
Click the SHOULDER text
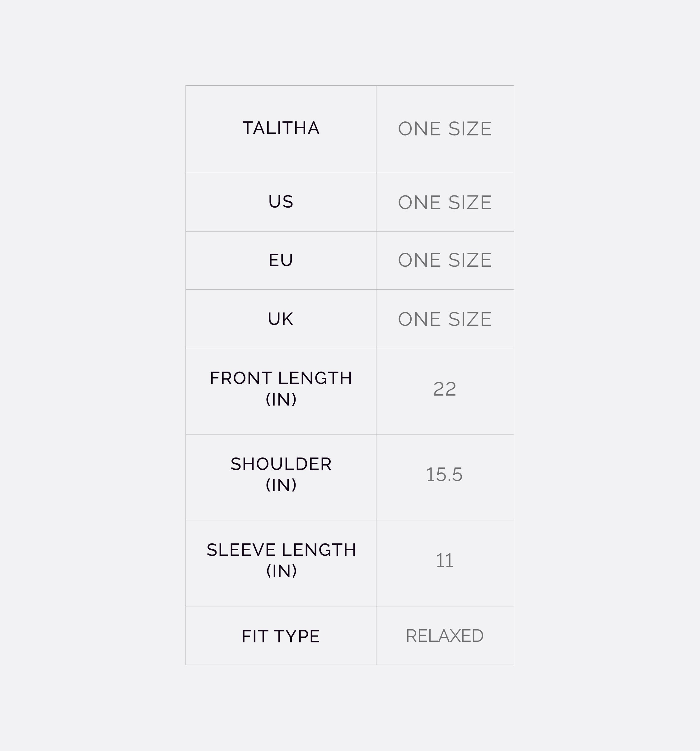click(x=281, y=464)
